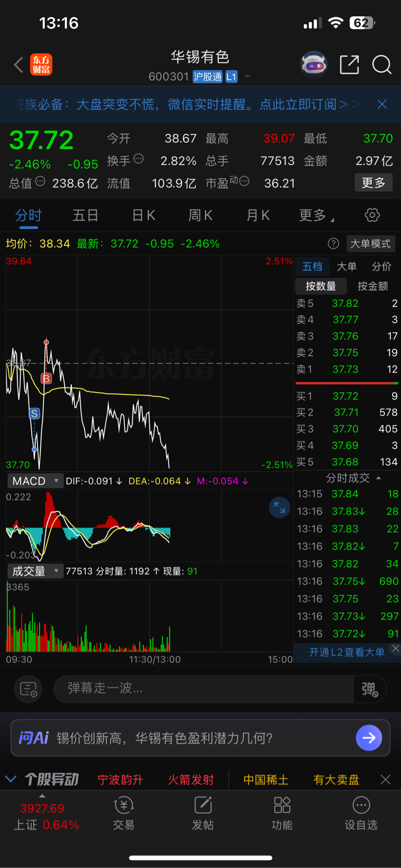This screenshot has width=401, height=868.
Task: Open 宁波韵升 in ticker
Action: point(120,780)
